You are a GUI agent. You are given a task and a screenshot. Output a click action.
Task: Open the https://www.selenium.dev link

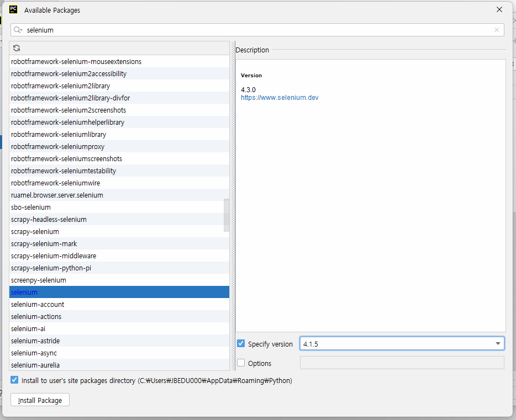pyautogui.click(x=280, y=98)
